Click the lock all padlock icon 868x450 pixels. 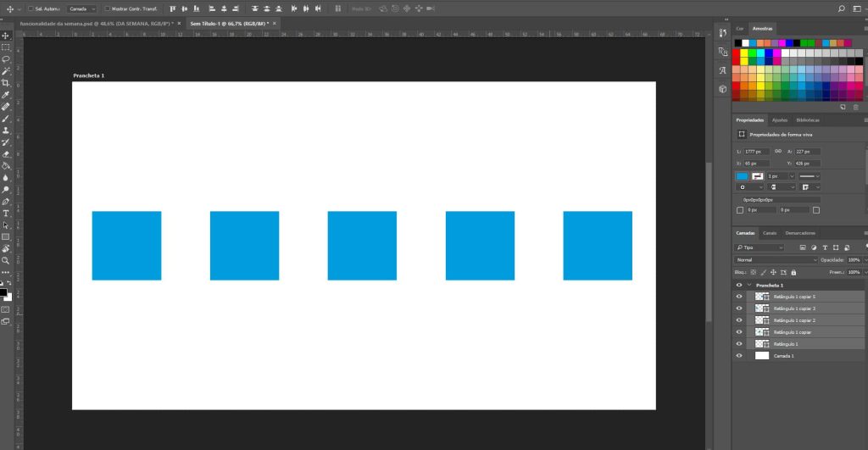793,272
